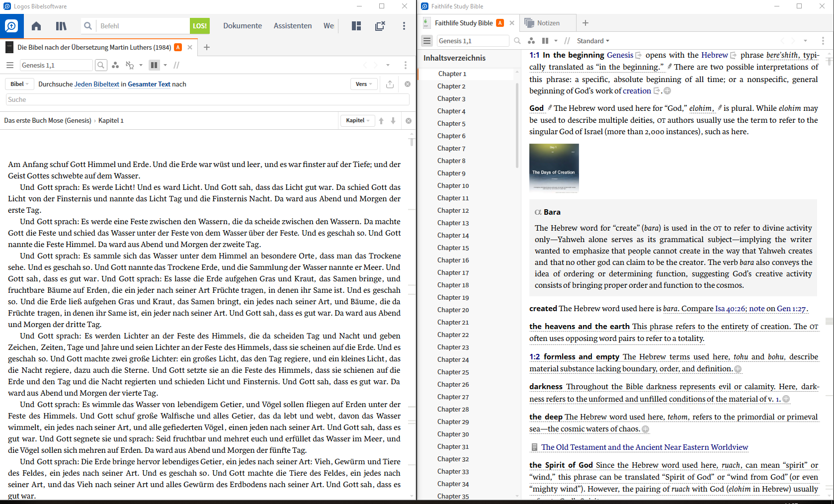Image resolution: width=834 pixels, height=504 pixels.
Task: Expand the plus after 'cosmic waters of chaos.'
Action: [x=645, y=429]
